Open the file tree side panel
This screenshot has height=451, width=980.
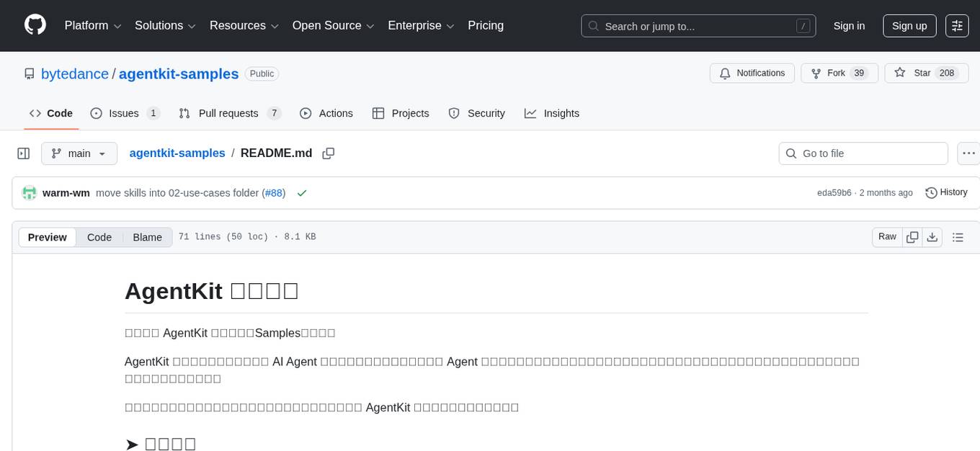tap(24, 153)
